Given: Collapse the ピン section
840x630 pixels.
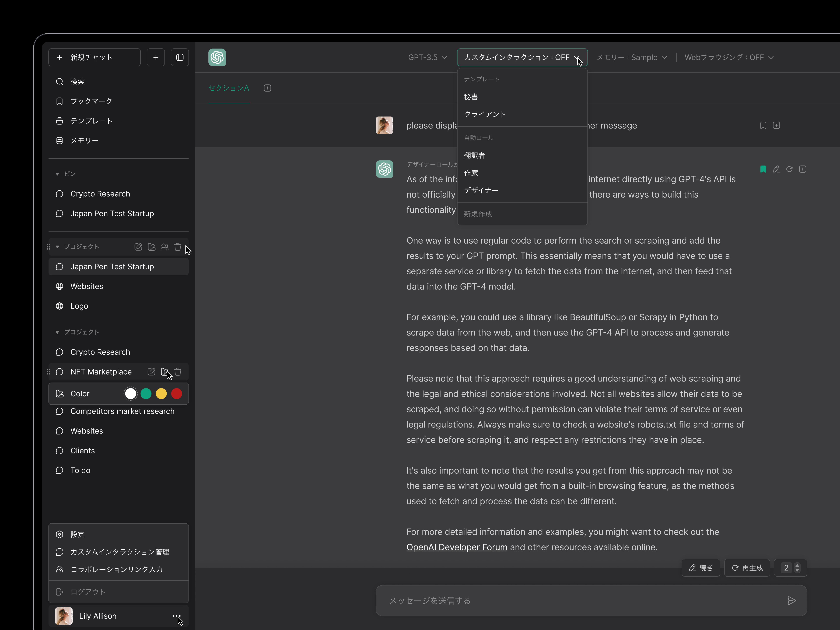Looking at the screenshot, I should coord(57,174).
